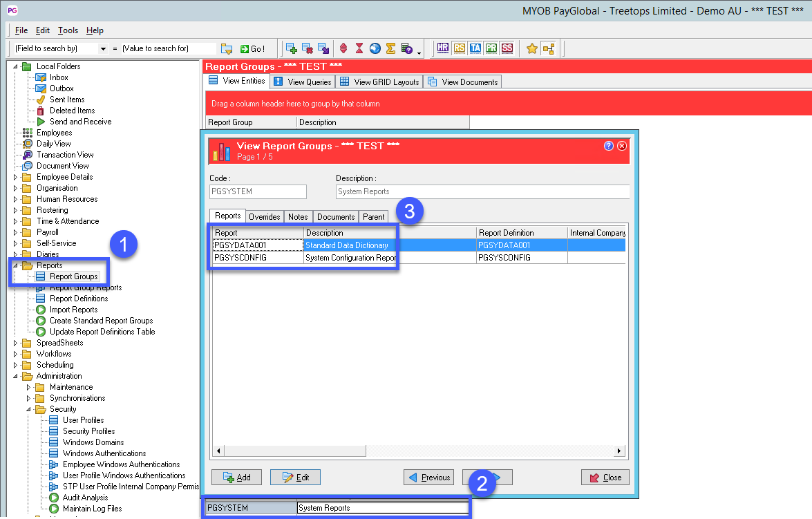Image resolution: width=812 pixels, height=519 pixels.
Task: Click the PR payroll module icon
Action: coord(491,48)
